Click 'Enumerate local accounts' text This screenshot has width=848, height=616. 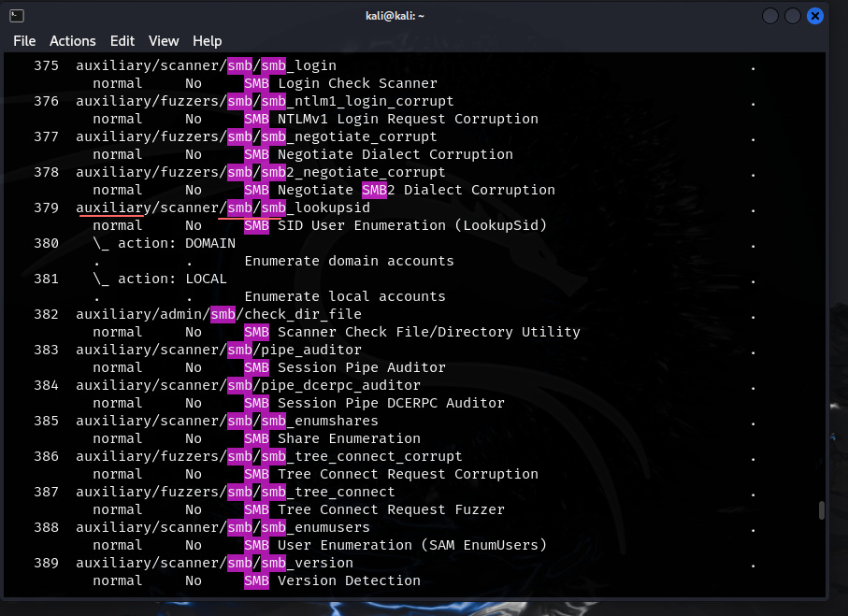[x=345, y=297]
